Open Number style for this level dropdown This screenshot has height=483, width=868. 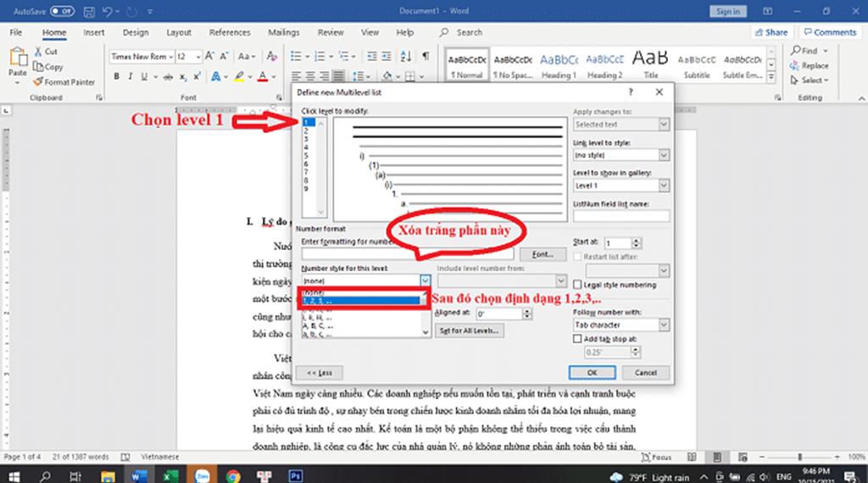425,280
